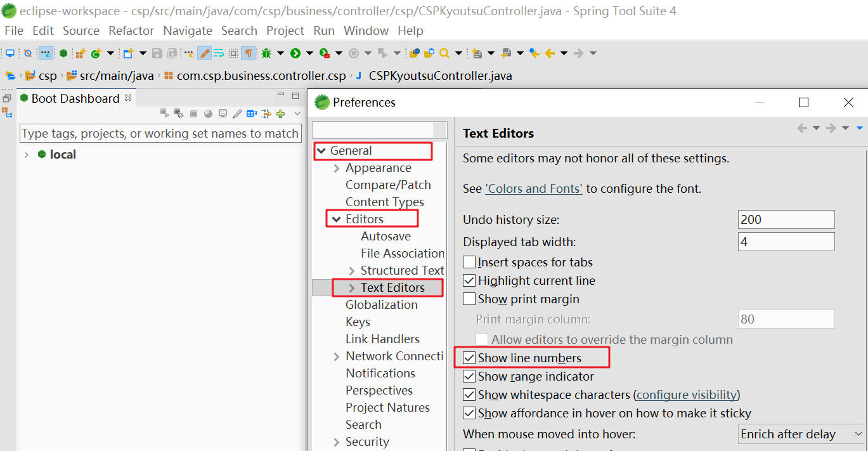Expand the Security tree node
868x451 pixels.
click(337, 442)
